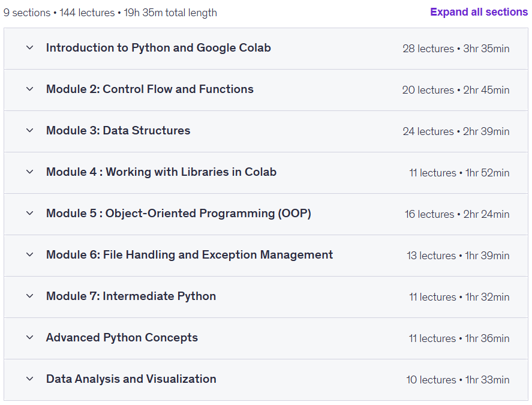Click 28 lectures • 3hr 35min text
The height and width of the screenshot is (405, 532).
pos(456,49)
